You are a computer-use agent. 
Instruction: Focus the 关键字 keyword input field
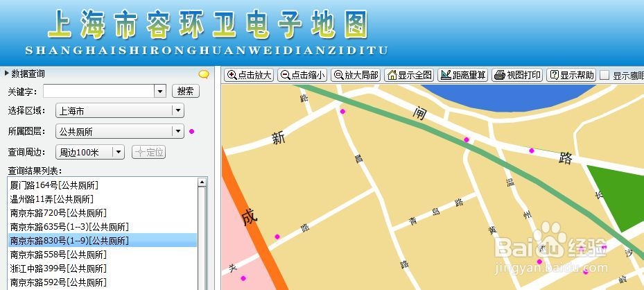(98, 91)
